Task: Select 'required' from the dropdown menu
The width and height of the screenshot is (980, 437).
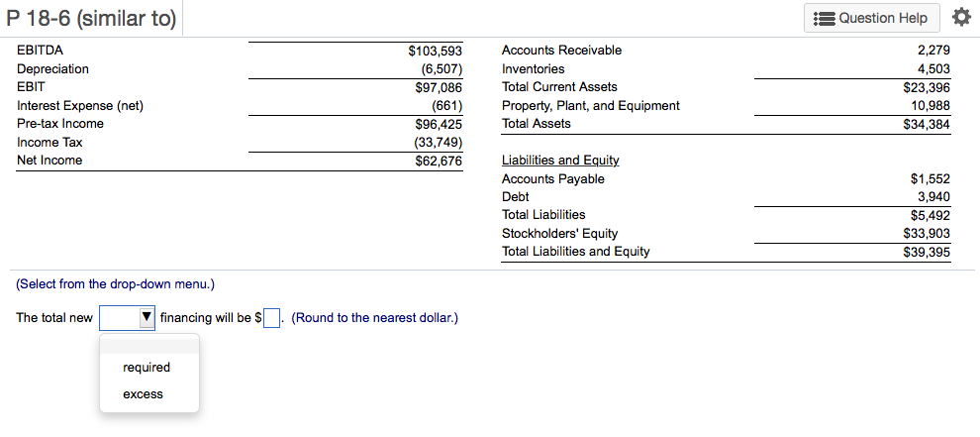Action: 147,368
